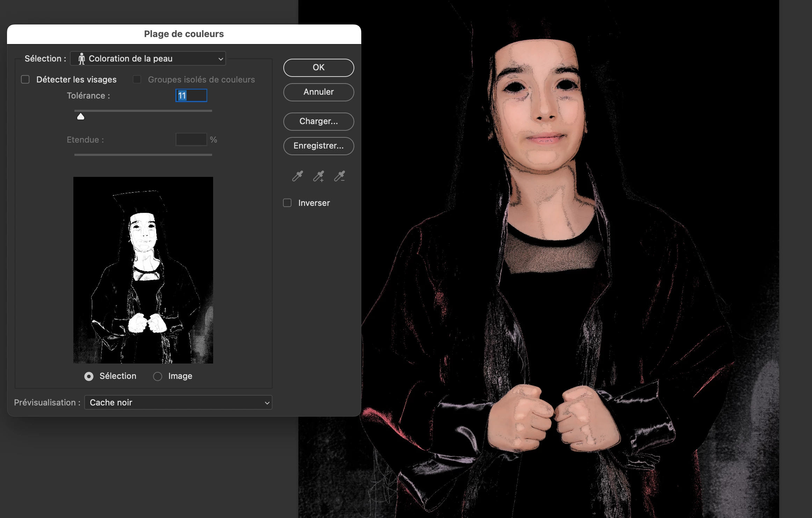This screenshot has width=812, height=518.
Task: Click the Tolérance value input field
Action: (191, 95)
